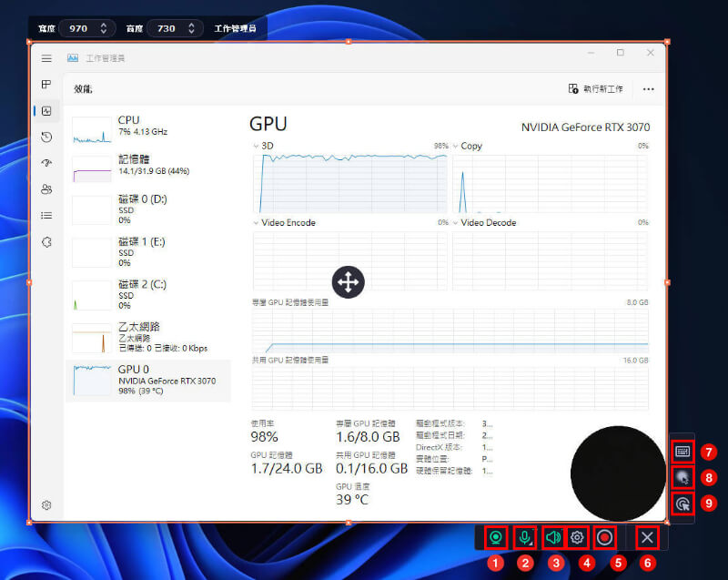Click the four-arrow move handle in the capture area
The height and width of the screenshot is (580, 728).
(349, 282)
